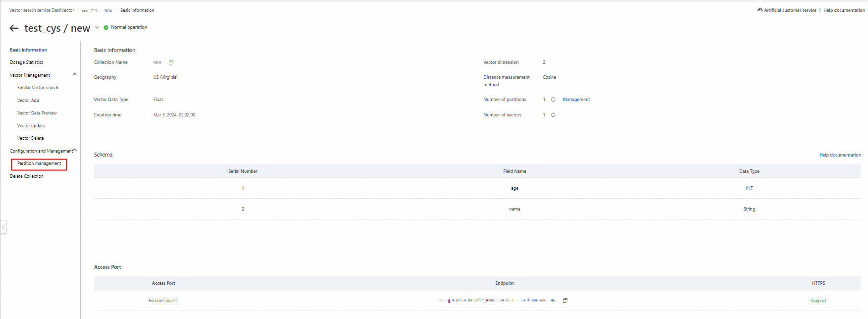Collapse the Vector Management section chevron
The width and height of the screenshot is (868, 319).
point(74,75)
